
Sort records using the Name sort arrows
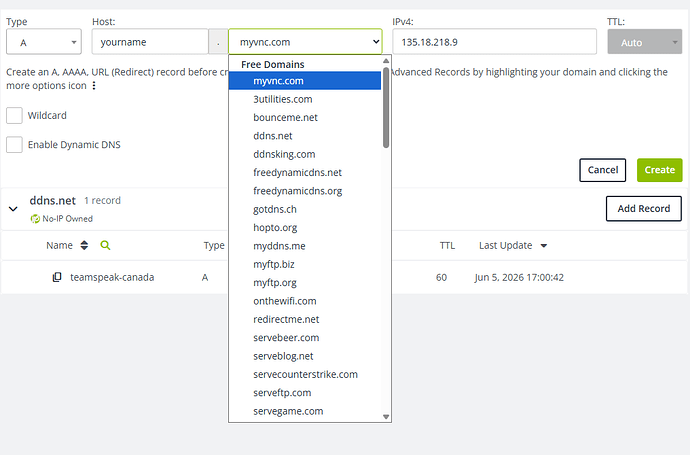(84, 246)
